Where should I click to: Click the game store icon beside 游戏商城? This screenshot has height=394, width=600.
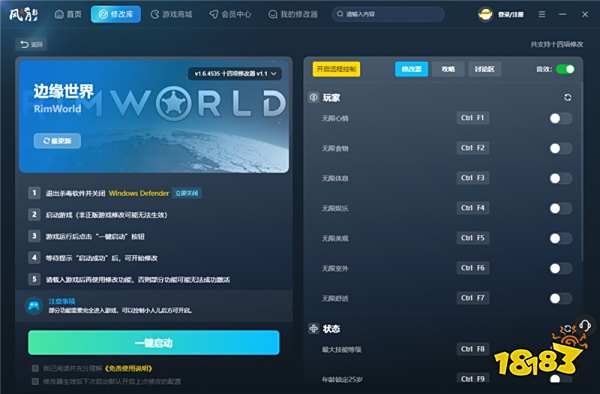pyautogui.click(x=155, y=14)
